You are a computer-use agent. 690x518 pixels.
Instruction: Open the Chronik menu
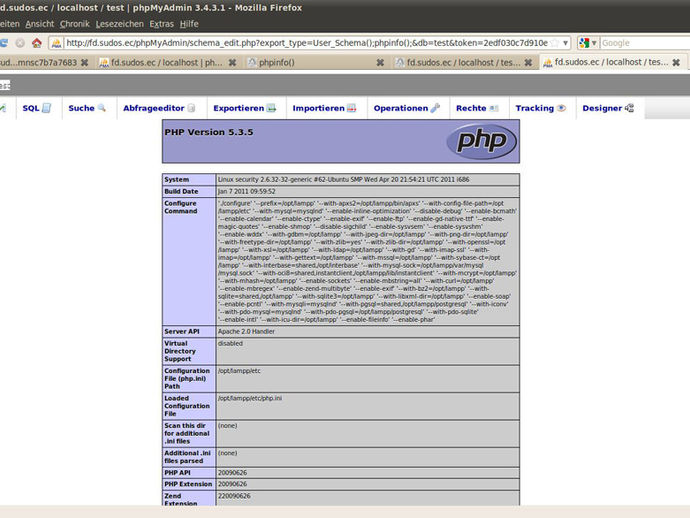[x=75, y=24]
